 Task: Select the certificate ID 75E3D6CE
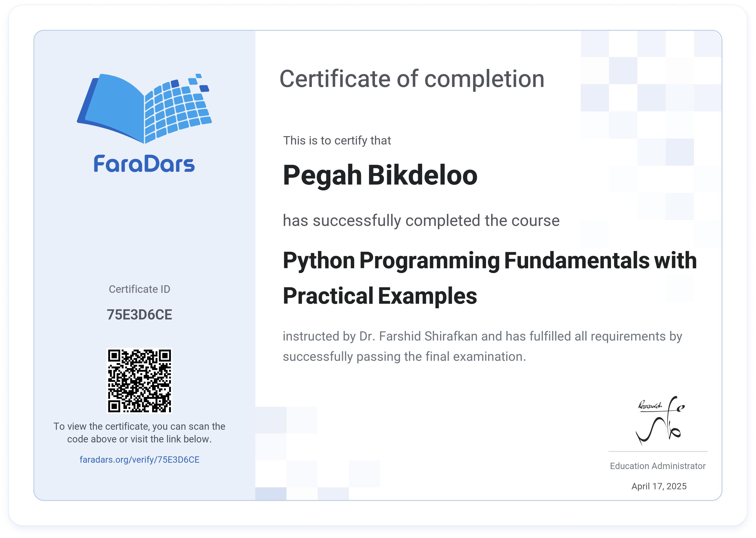139,315
